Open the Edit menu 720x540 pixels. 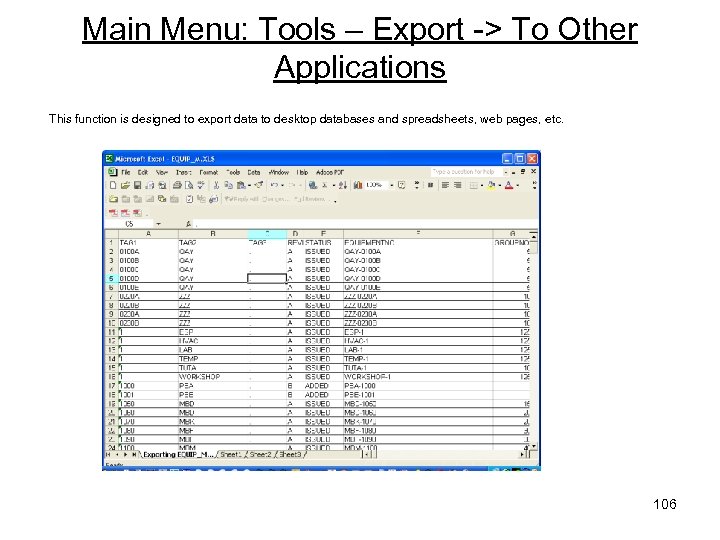pyautogui.click(x=143, y=172)
